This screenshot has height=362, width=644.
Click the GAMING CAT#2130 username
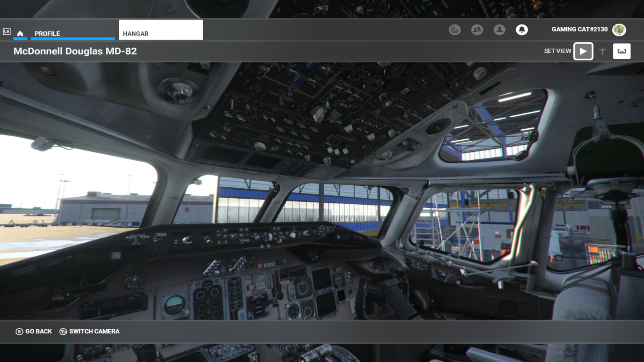[x=580, y=29]
